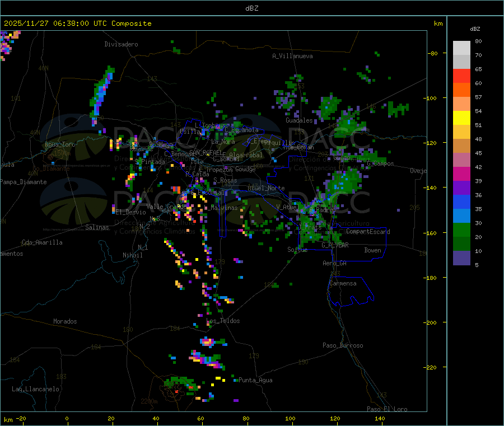This screenshot has height=426, width=504.
Task: Click the 'Cda_Amarilla' map label
Action: point(42,242)
